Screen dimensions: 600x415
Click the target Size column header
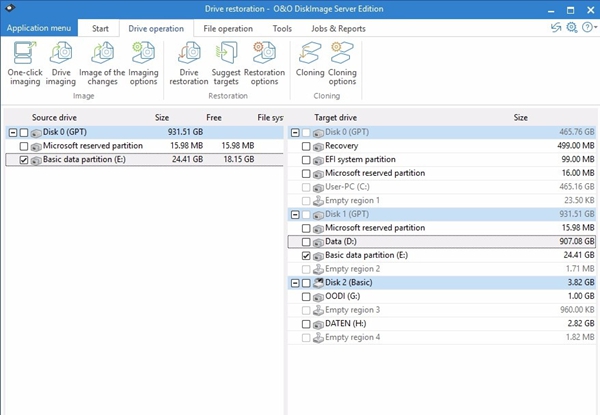[x=521, y=117]
